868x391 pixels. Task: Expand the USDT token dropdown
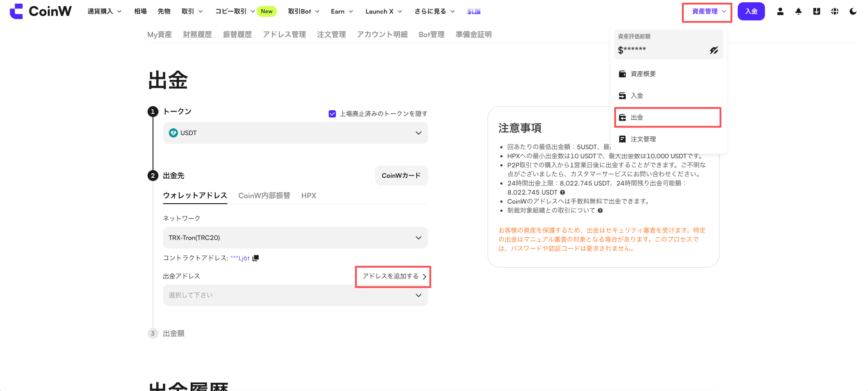click(x=295, y=133)
